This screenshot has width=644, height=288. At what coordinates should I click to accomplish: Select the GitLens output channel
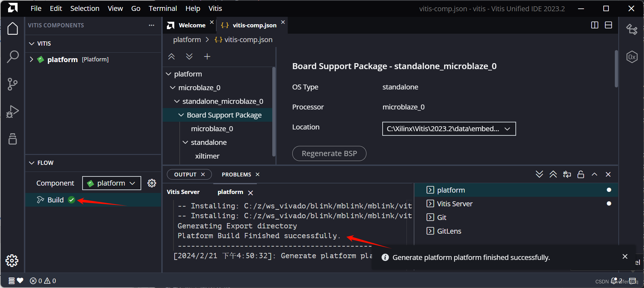pyautogui.click(x=449, y=231)
